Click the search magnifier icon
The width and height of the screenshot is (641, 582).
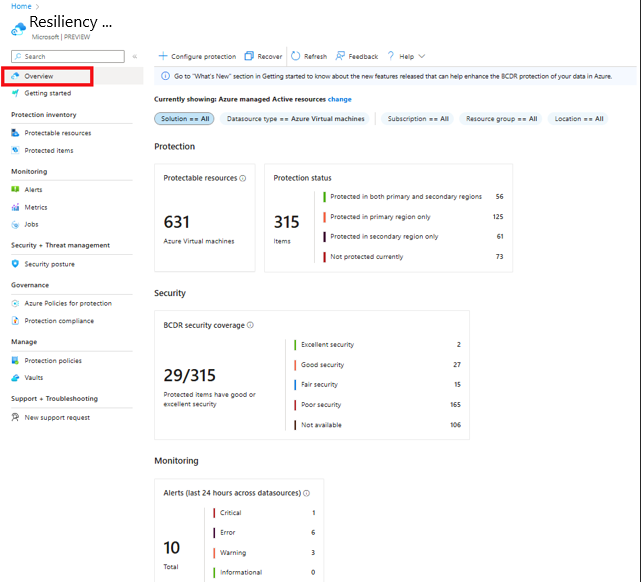(18, 56)
